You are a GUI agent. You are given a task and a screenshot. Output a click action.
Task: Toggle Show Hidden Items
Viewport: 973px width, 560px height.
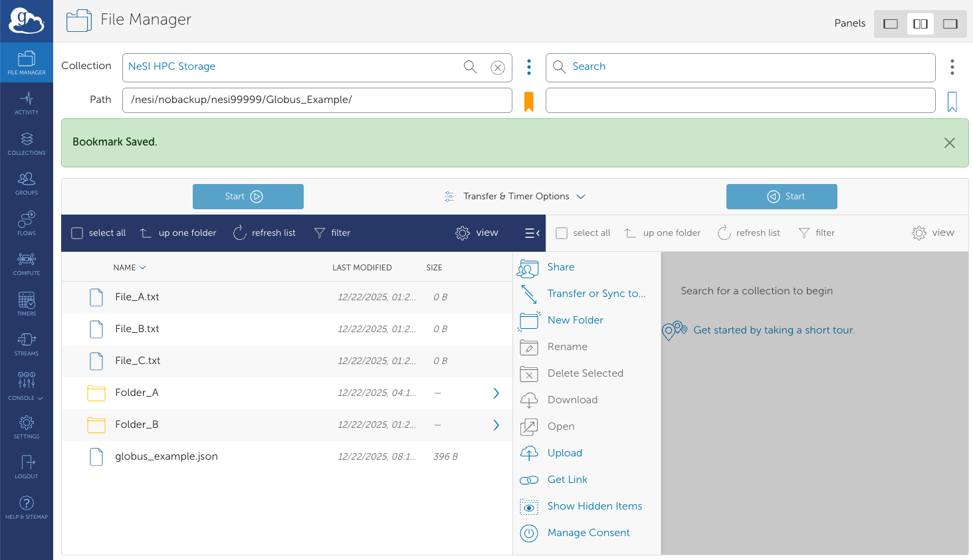(x=594, y=506)
